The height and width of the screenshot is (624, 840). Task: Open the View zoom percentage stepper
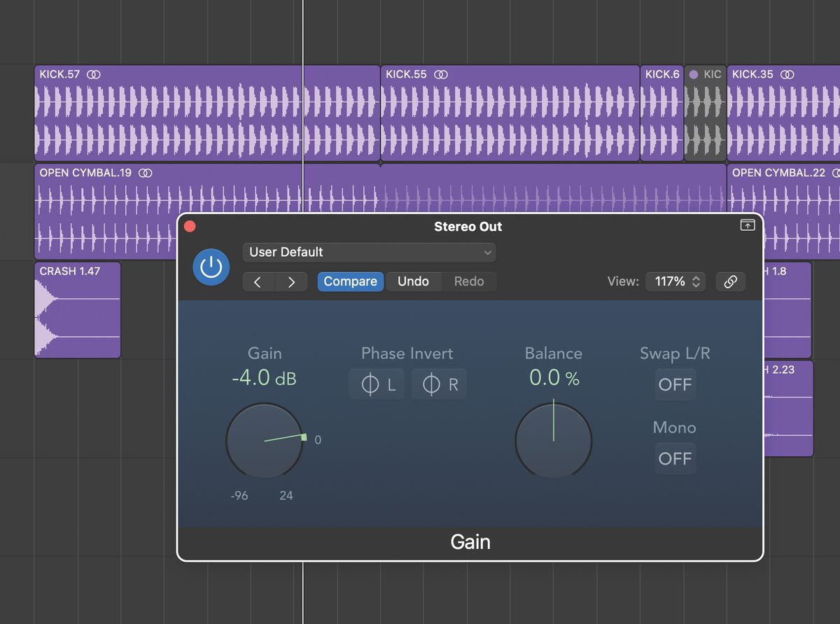coord(675,281)
